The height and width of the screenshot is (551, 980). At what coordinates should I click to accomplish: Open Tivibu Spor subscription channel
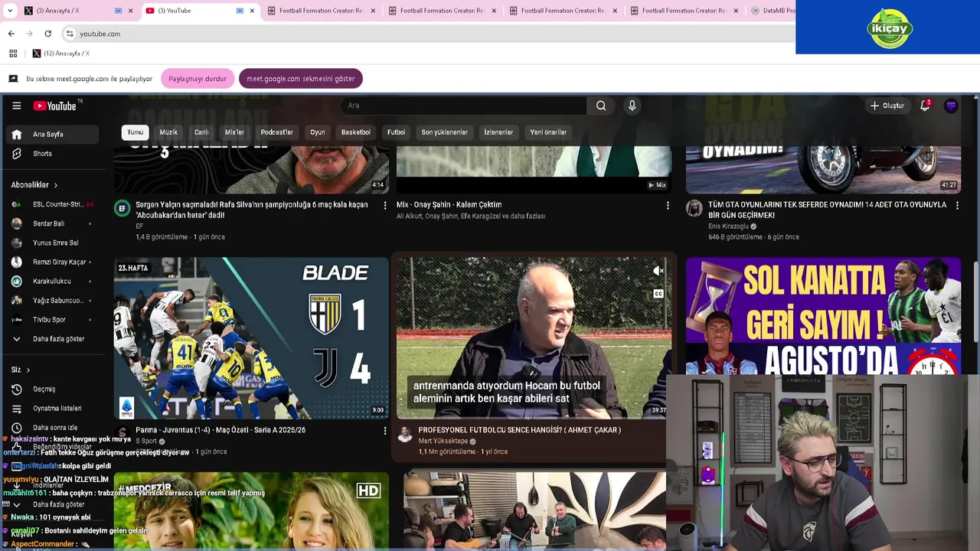point(51,320)
